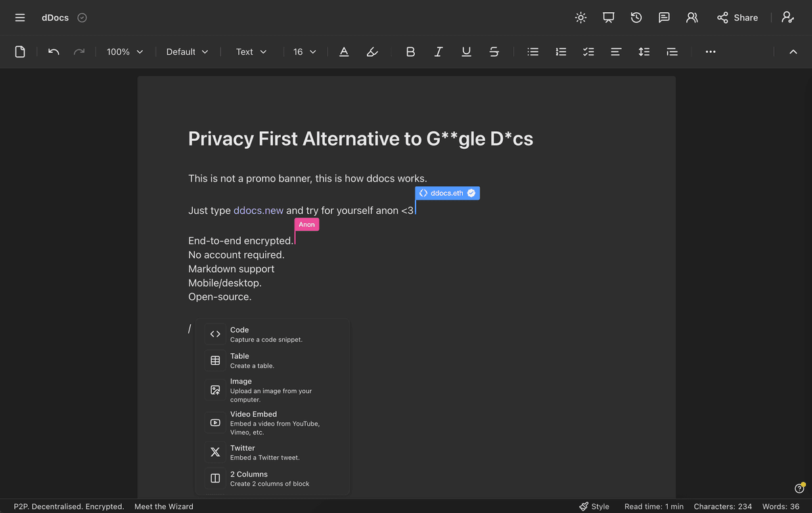
Task: Undo the last action
Action: (x=54, y=51)
